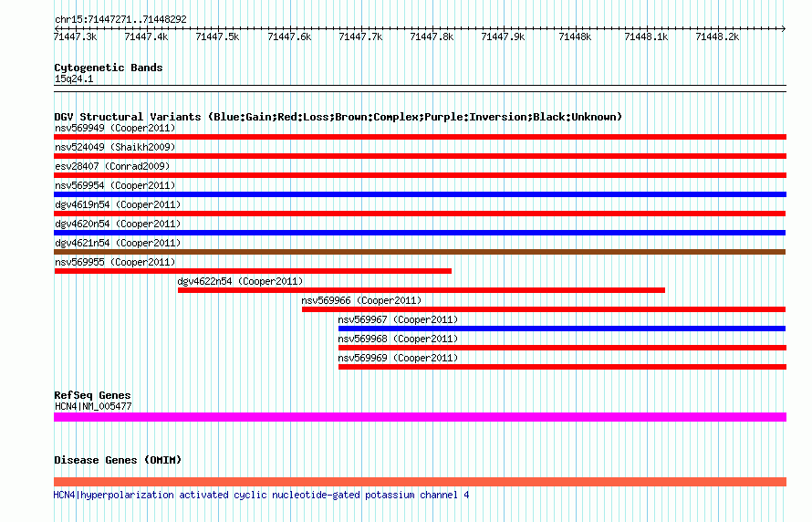Click the red bar under nsv569969
This screenshot has width=812, height=522.
(x=562, y=367)
